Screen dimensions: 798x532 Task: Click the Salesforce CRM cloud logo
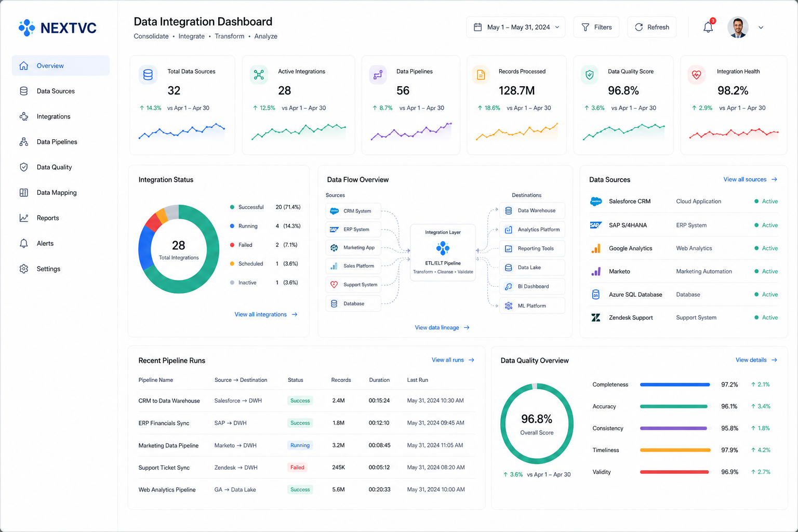[x=596, y=202]
